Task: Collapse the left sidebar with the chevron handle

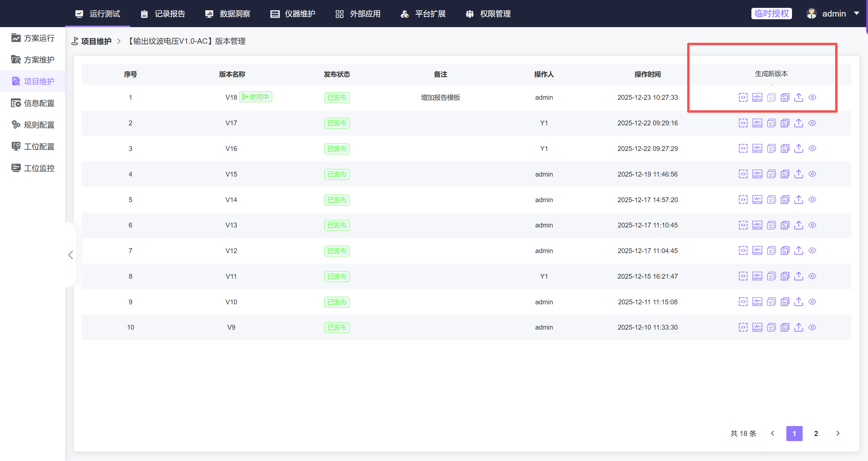Action: pos(71,255)
